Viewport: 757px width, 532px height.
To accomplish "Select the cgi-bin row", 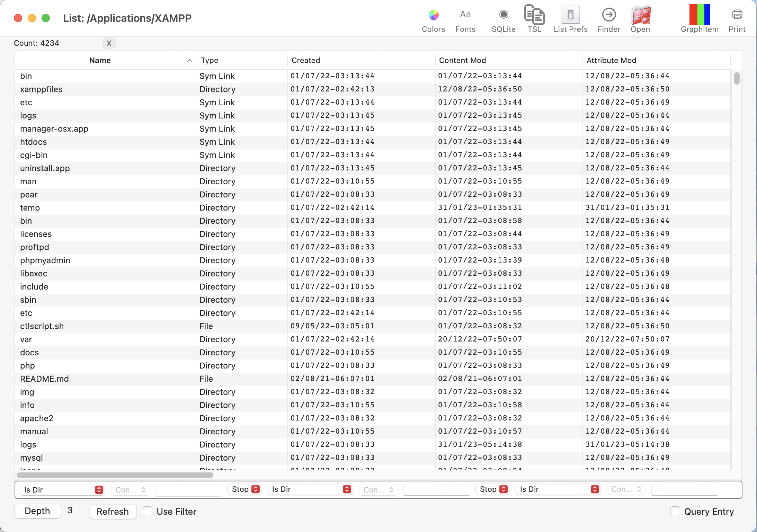I will (373, 155).
